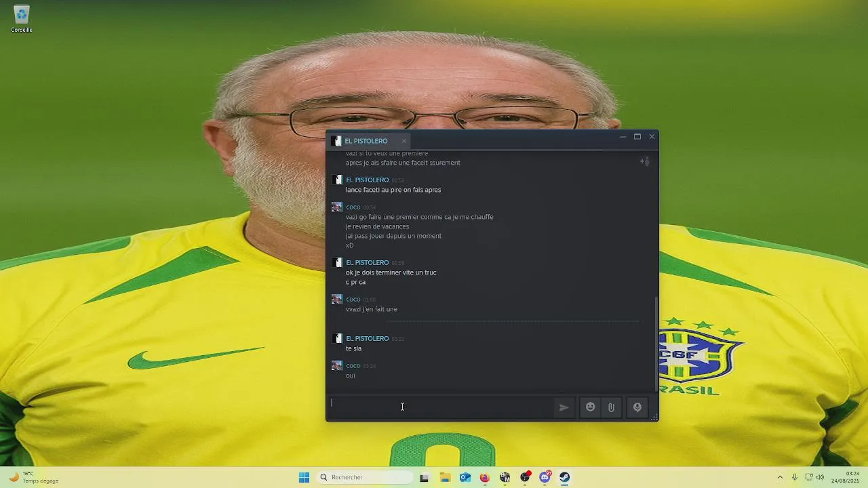The height and width of the screenshot is (488, 868).
Task: Click message 'je revien de vacances'
Action: [x=377, y=226]
